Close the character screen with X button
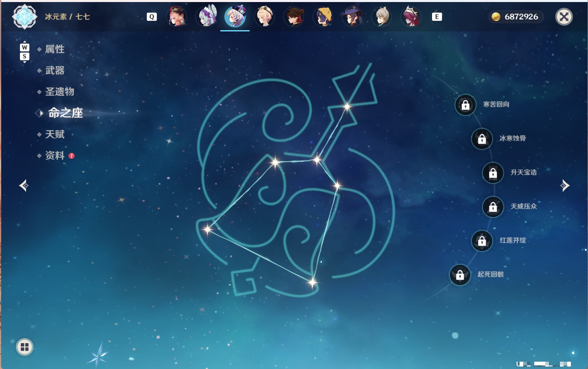This screenshot has width=588, height=369. point(564,17)
